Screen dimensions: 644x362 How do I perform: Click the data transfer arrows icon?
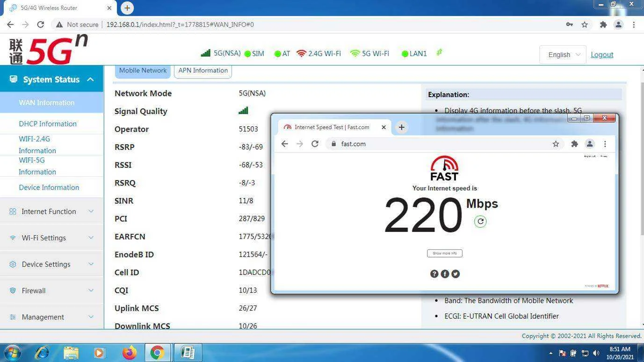pos(439,53)
